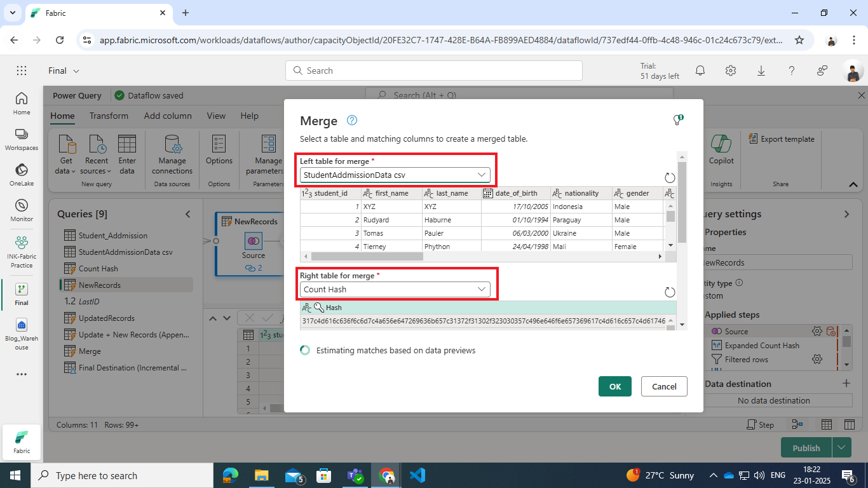Image resolution: width=868 pixels, height=488 pixels.
Task: Click the download icon in Fabric header
Action: (x=761, y=71)
